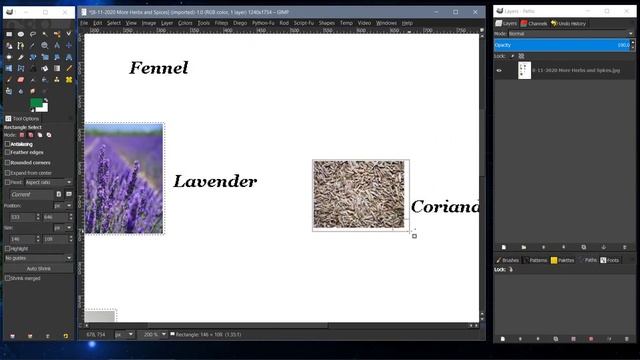640x360 pixels.
Task: Switch to the Channels tab
Action: [534, 24]
